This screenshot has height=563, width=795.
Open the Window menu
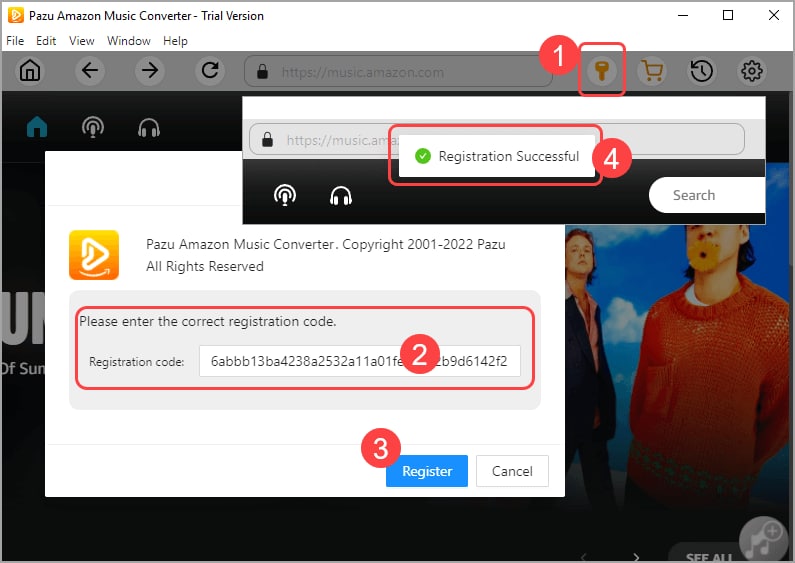pos(129,41)
